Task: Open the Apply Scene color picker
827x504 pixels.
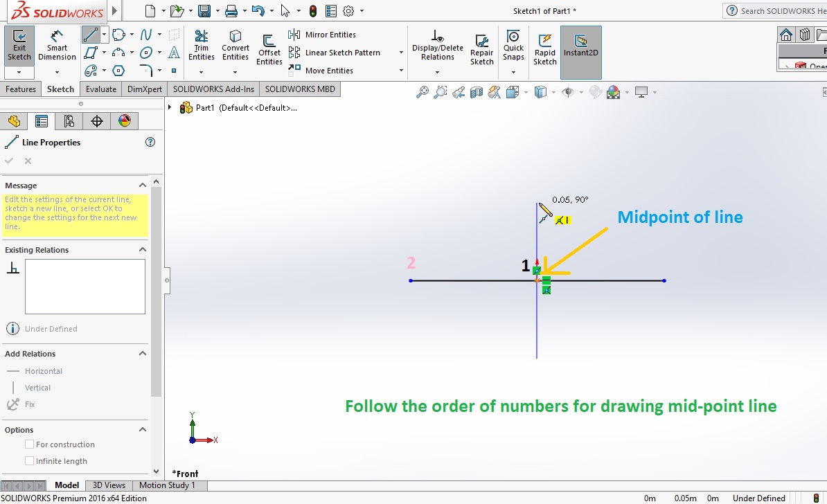Action: tap(612, 91)
